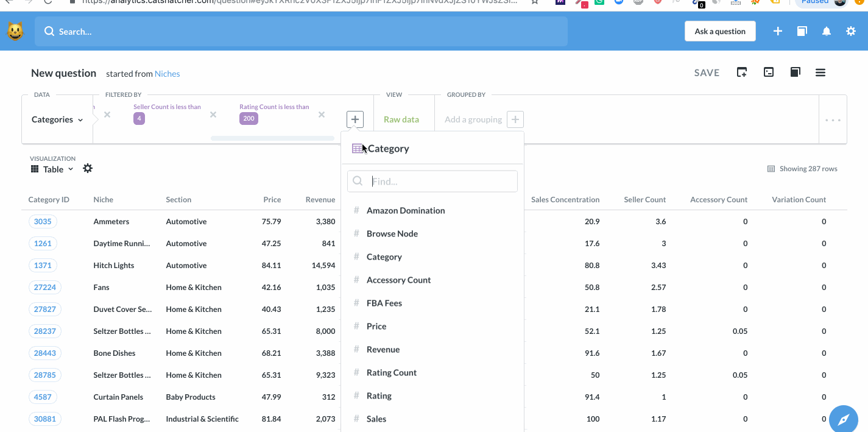Click the filter bar horizontal scrollbar

(272, 138)
